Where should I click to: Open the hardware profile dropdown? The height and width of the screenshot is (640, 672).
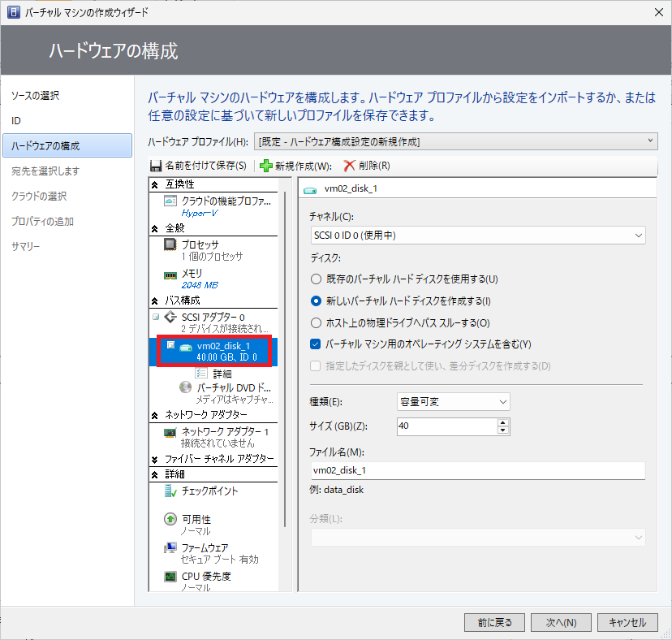[456, 141]
